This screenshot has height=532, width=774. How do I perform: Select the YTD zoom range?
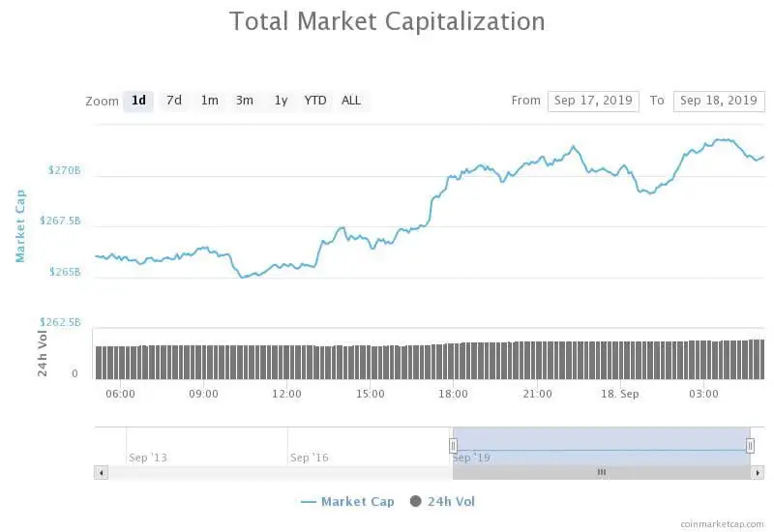(x=315, y=101)
